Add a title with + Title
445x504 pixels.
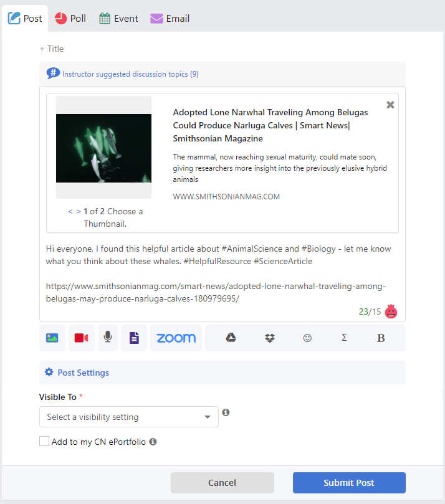pos(52,49)
